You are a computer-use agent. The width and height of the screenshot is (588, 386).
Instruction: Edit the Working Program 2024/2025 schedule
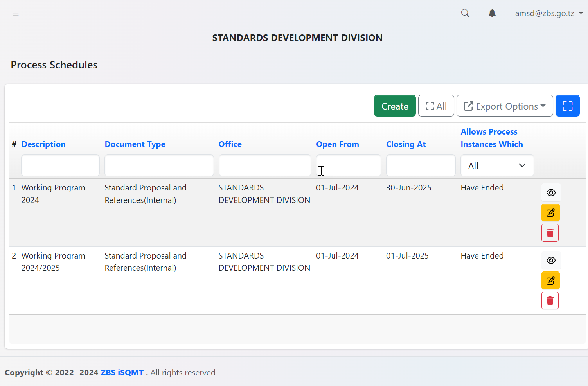[x=550, y=280]
